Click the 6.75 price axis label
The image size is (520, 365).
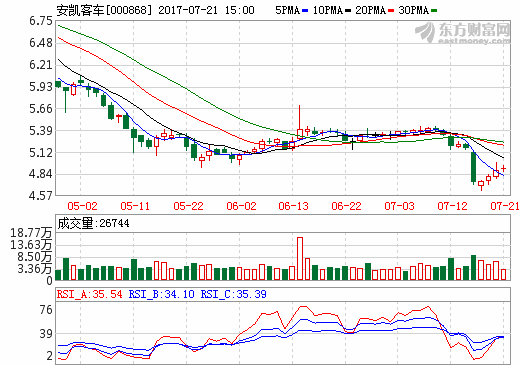(x=41, y=21)
